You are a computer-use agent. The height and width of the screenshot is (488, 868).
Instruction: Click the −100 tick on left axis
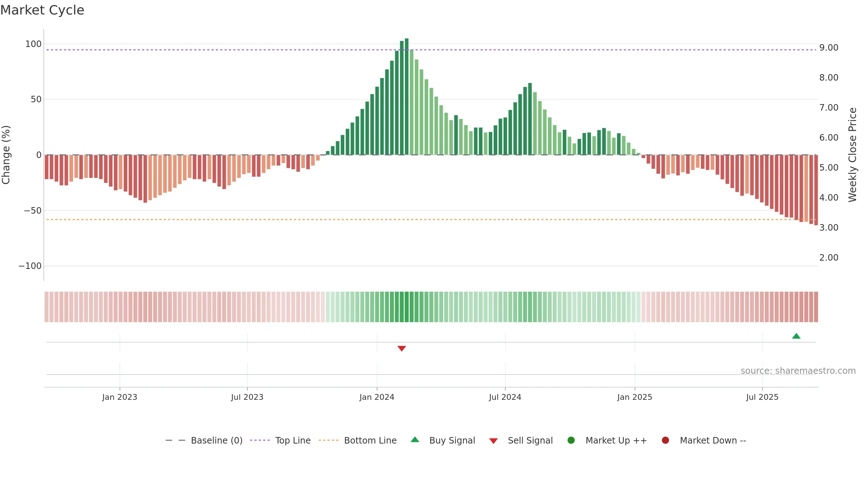[30, 266]
